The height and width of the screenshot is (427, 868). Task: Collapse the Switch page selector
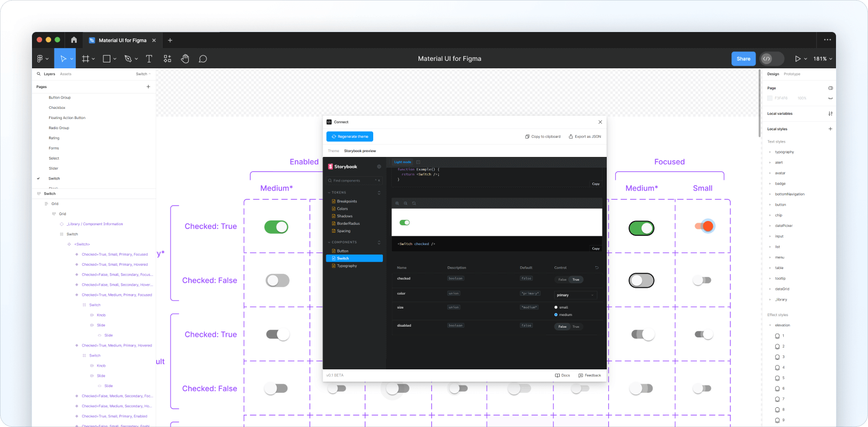click(143, 74)
